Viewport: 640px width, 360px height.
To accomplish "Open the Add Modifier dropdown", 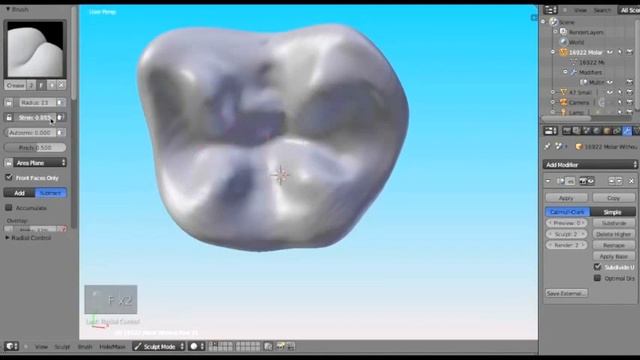I will (x=590, y=164).
